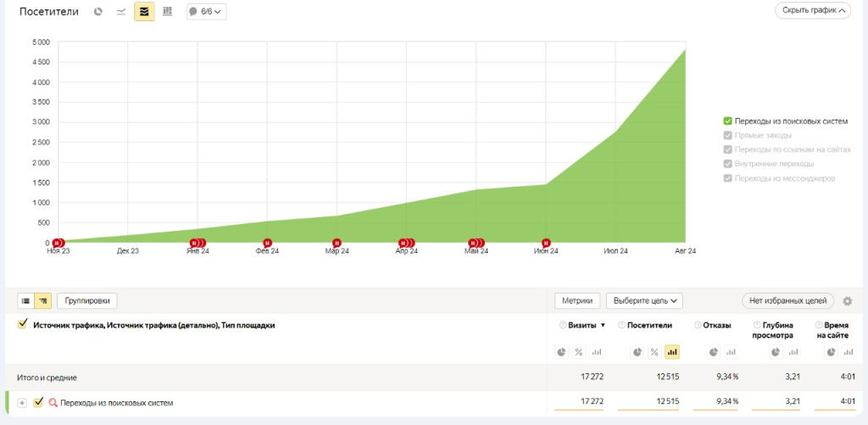
Task: Select the stacked area chart icon
Action: pos(144,12)
